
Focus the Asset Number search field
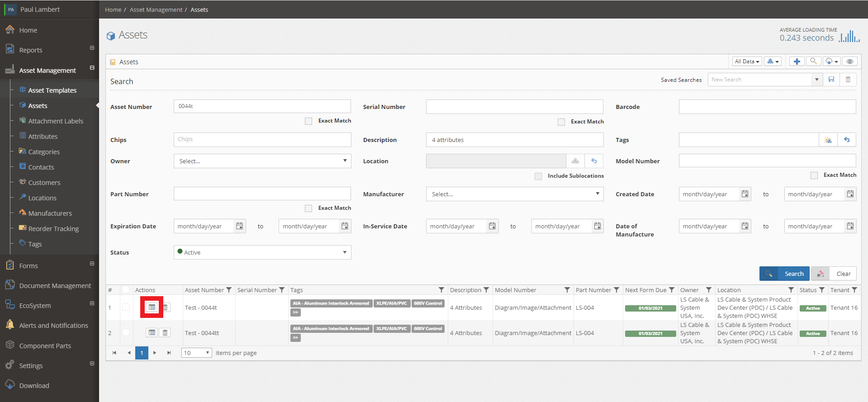point(262,106)
